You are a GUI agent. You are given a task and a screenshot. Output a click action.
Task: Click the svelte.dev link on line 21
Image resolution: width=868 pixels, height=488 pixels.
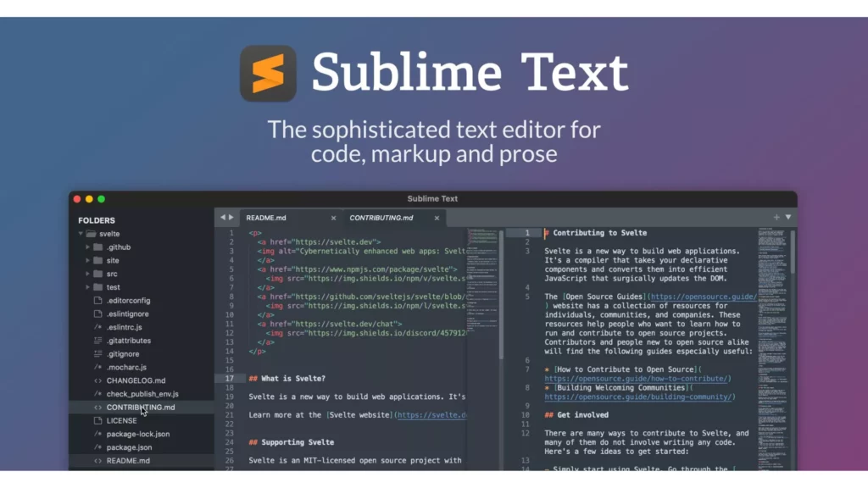coord(431,415)
